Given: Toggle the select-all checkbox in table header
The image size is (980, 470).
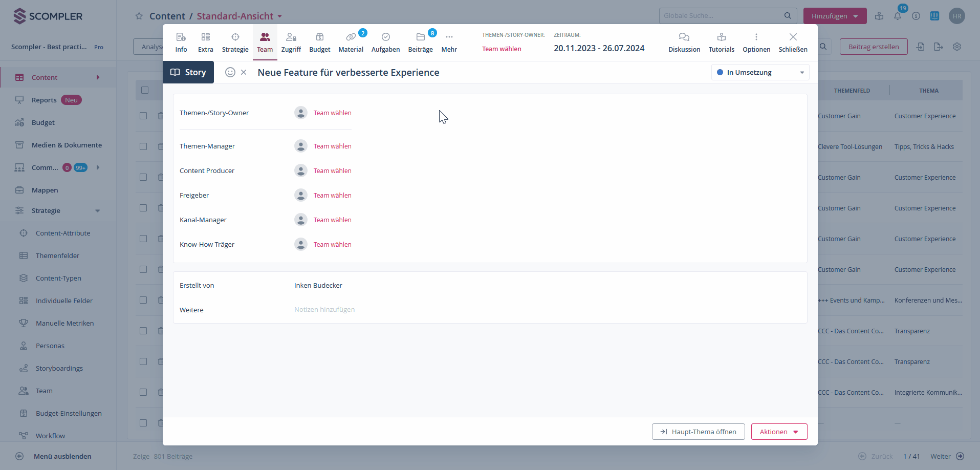Looking at the screenshot, I should (x=145, y=90).
